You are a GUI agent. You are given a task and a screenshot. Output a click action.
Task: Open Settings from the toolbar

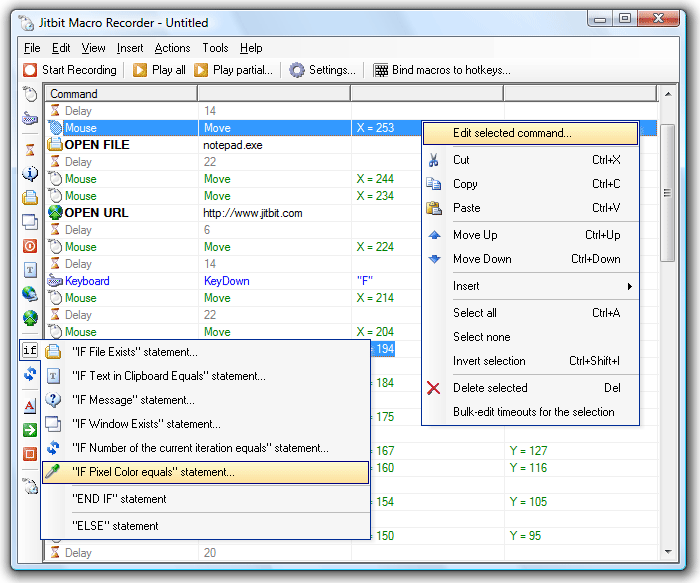click(322, 70)
